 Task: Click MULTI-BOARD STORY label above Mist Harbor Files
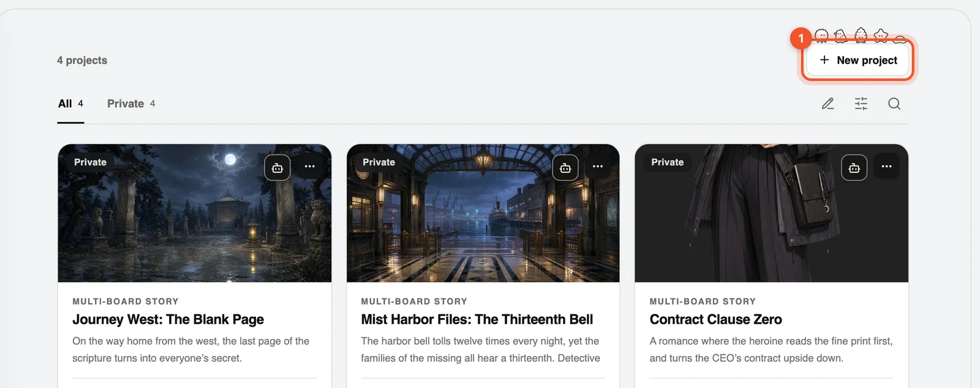[414, 302]
